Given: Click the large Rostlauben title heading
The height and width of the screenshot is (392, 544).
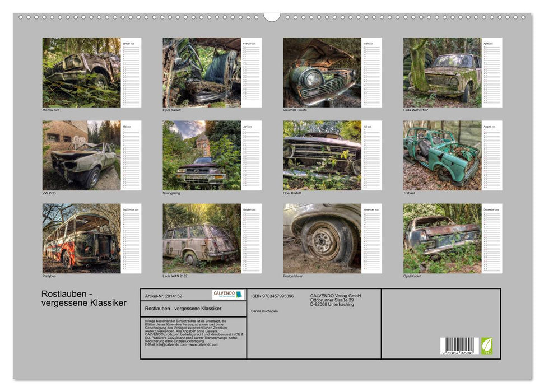Looking at the screenshot, I should pyautogui.click(x=84, y=298).
